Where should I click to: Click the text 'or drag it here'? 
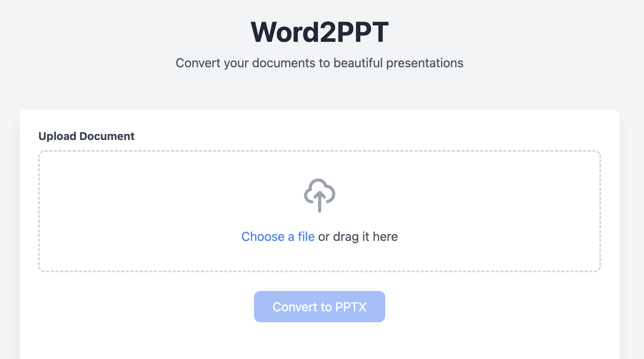click(358, 236)
